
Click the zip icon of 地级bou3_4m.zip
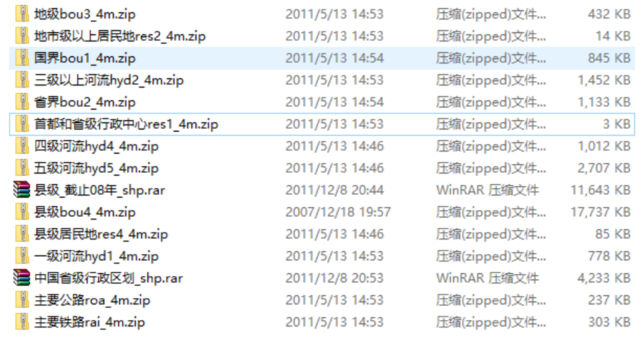pos(22,14)
